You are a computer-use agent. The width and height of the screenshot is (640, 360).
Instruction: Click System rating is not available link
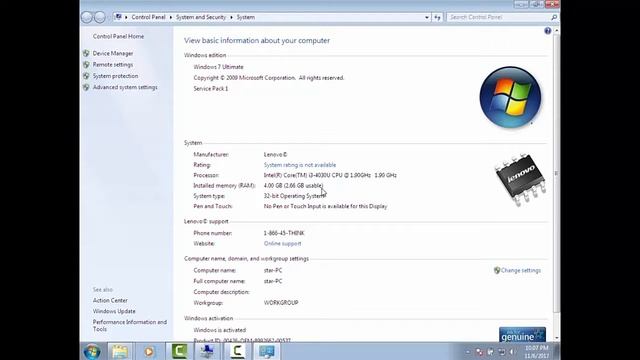tap(300, 165)
